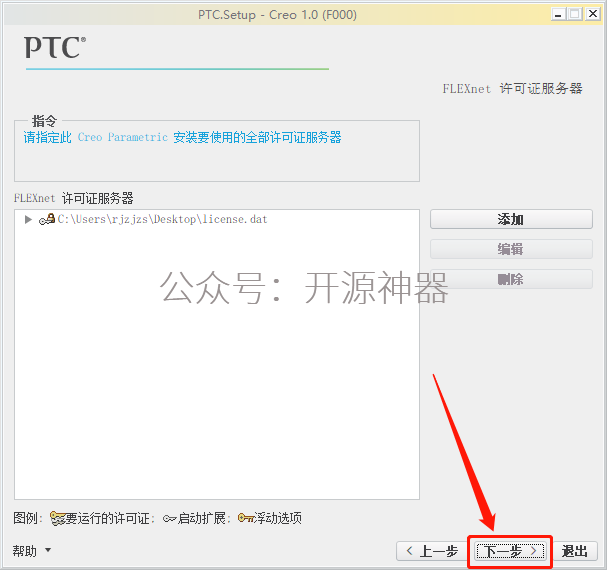The width and height of the screenshot is (607, 570).
Task: Minimize the PTC.Setup window
Action: [558, 15]
